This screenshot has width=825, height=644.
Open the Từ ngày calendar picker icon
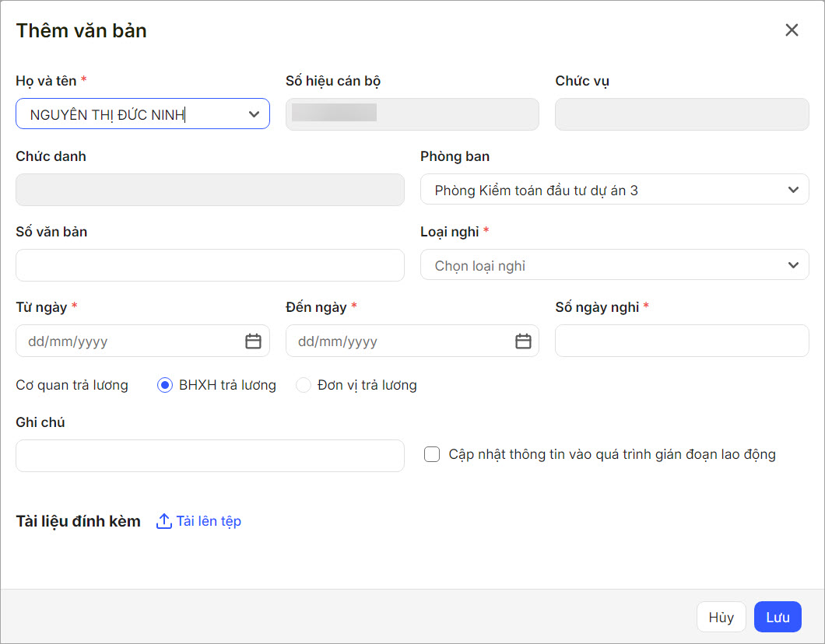[x=253, y=341]
